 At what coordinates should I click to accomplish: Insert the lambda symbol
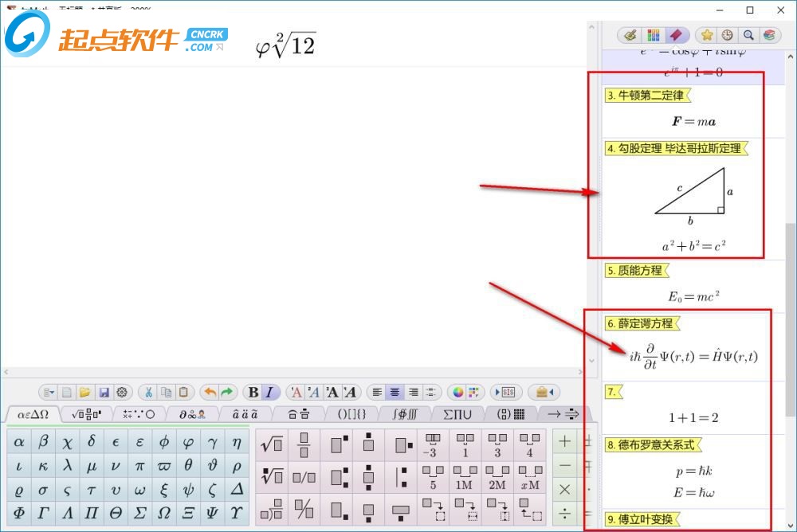point(67,465)
